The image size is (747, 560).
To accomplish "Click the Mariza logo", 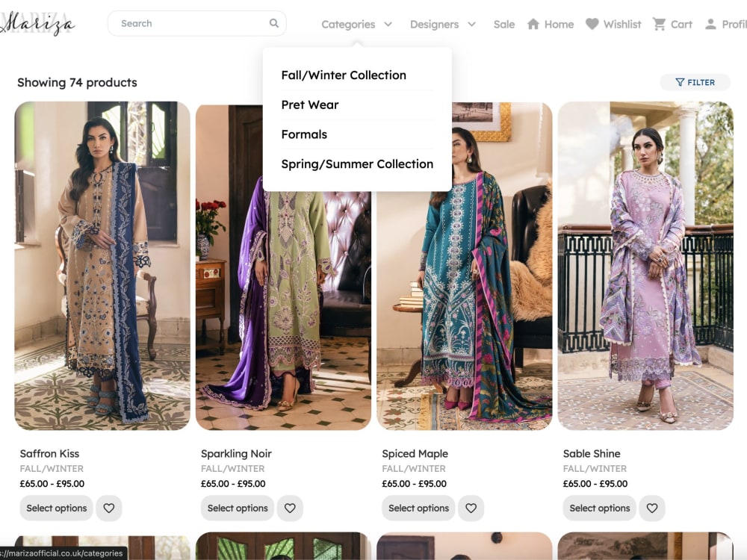I will tap(37, 23).
